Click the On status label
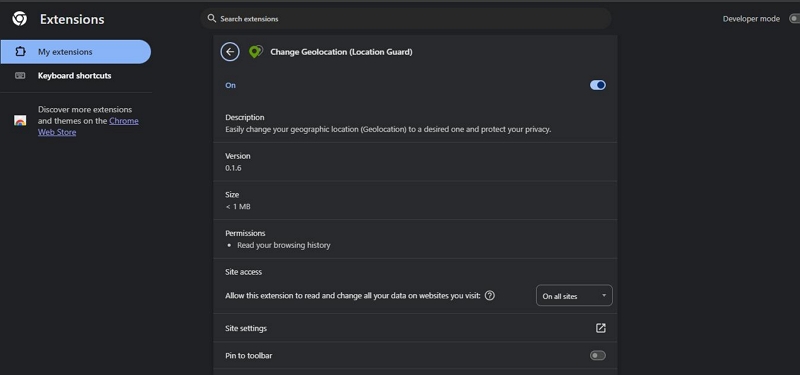 coord(231,85)
